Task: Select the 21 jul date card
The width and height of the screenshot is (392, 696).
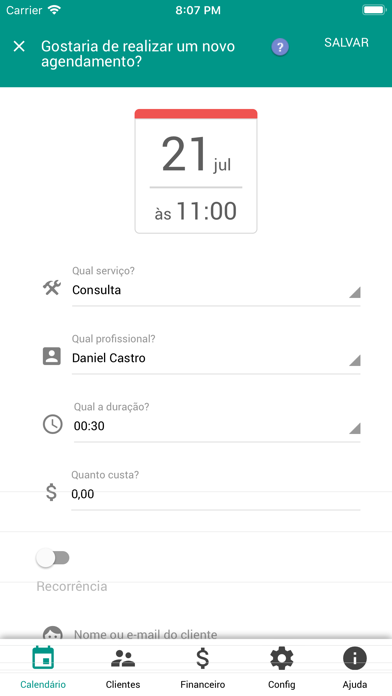Action: tap(196, 171)
